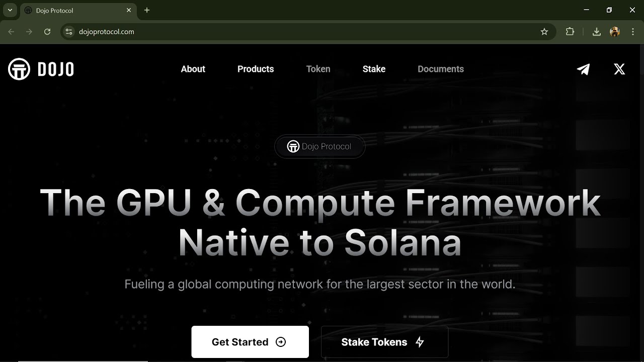The image size is (644, 362).
Task: Click the DOJO logo in header
Action: coord(41,69)
